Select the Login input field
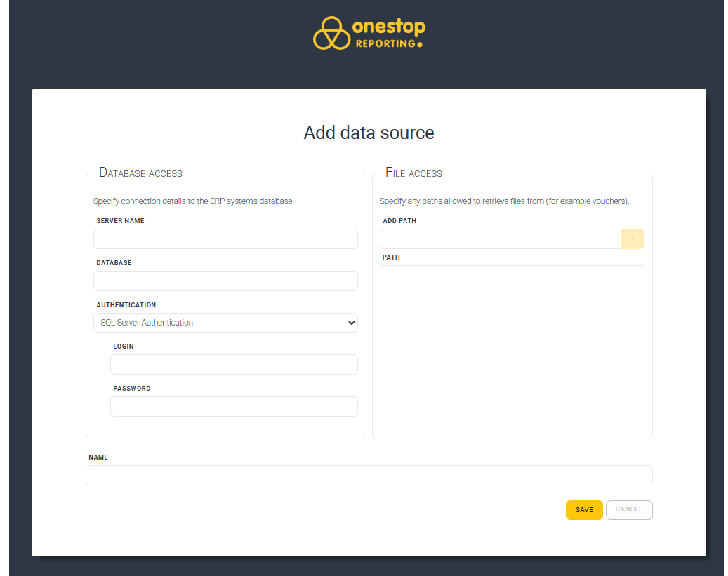Image resolution: width=728 pixels, height=576 pixels. (x=233, y=364)
